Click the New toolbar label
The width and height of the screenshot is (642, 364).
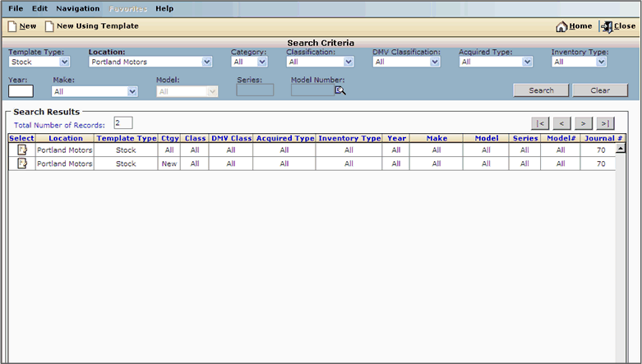point(28,26)
